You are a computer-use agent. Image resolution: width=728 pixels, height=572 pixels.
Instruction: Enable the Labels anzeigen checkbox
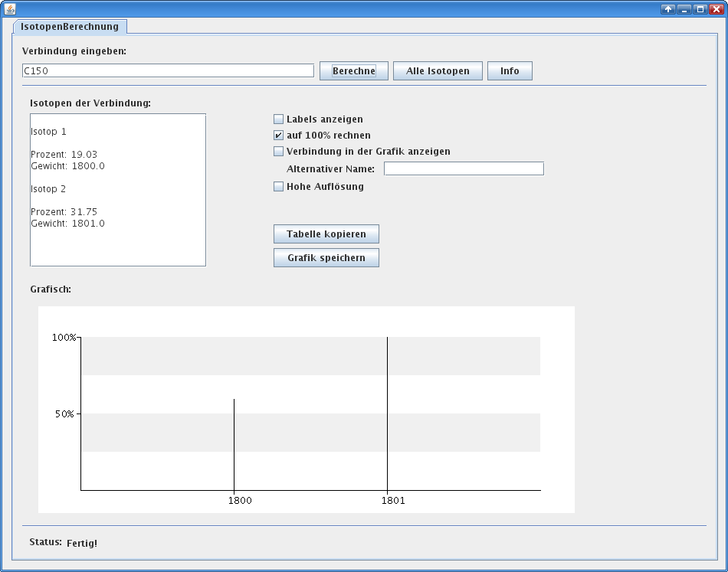point(279,119)
